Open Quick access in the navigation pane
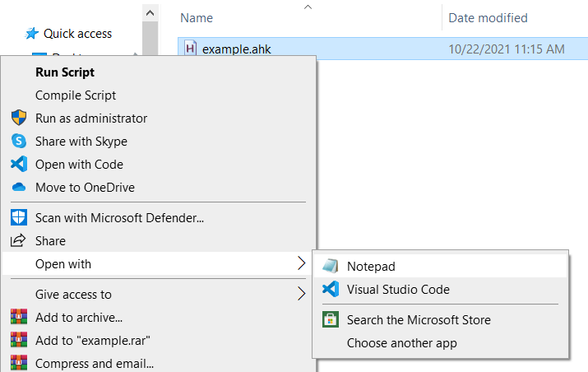The width and height of the screenshot is (588, 372). coord(77,34)
